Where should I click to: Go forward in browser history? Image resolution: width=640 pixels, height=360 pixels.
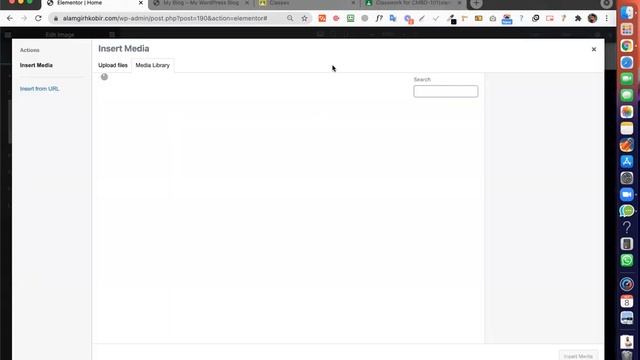point(24,18)
